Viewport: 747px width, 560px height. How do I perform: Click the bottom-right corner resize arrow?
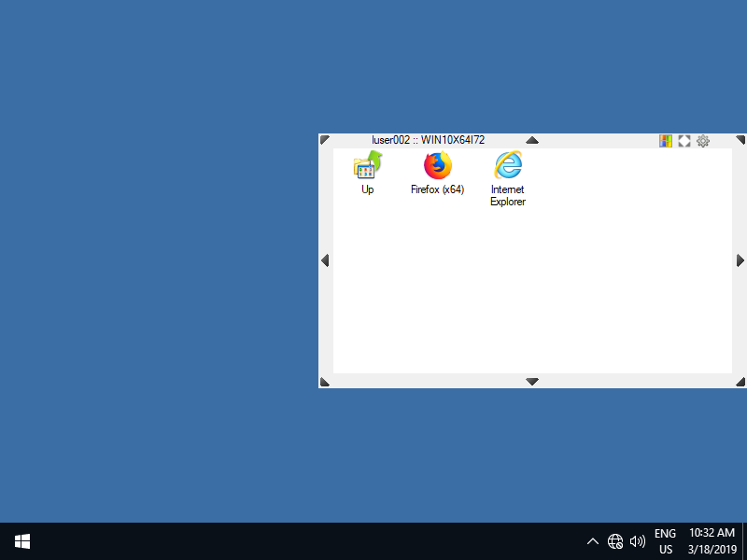[740, 382]
